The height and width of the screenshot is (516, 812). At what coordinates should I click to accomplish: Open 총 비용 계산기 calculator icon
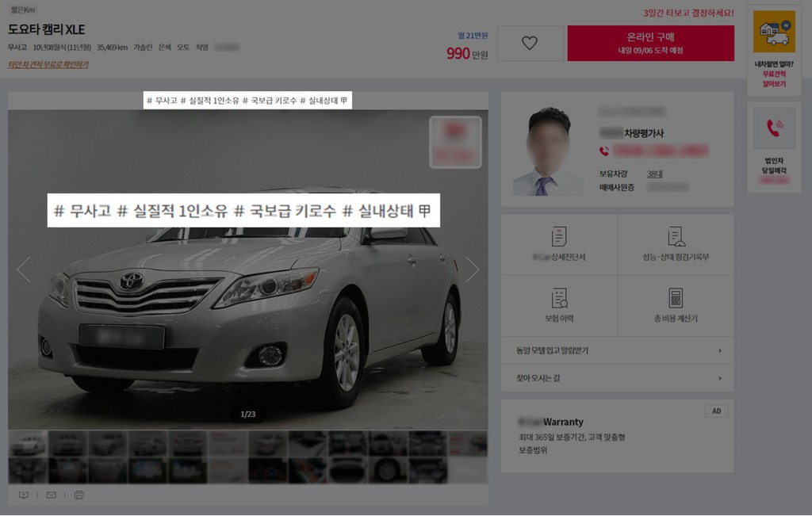click(676, 298)
